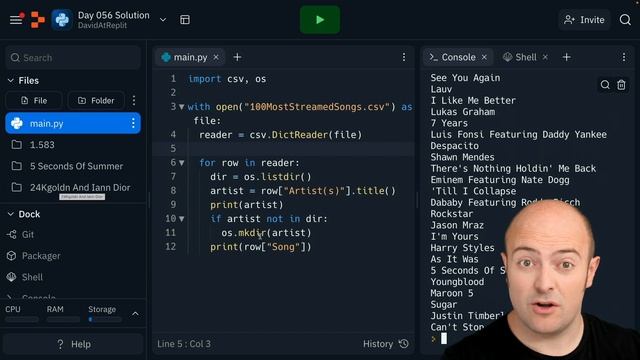Switch to the main.py editor tab

(x=190, y=57)
